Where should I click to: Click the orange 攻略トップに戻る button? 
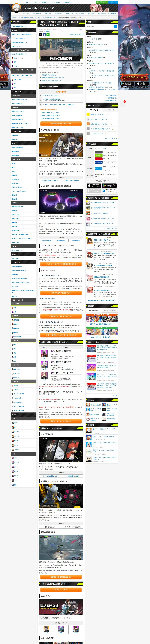[x=61, y=589]
